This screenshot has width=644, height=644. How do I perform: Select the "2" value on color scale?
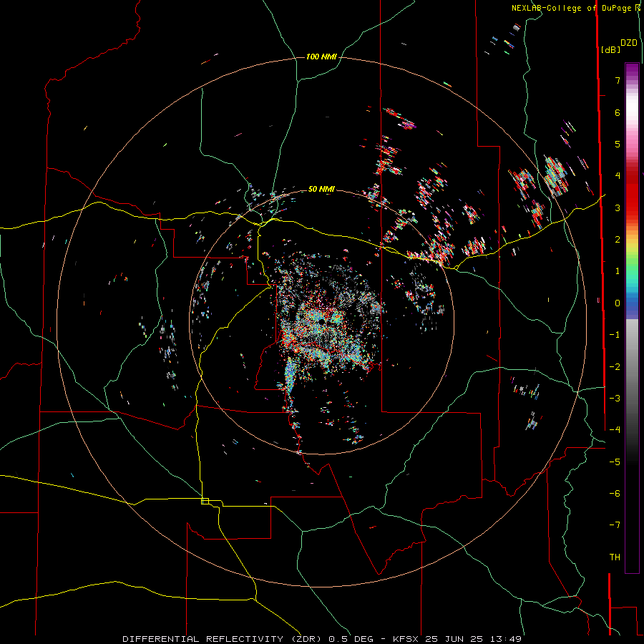(618, 240)
